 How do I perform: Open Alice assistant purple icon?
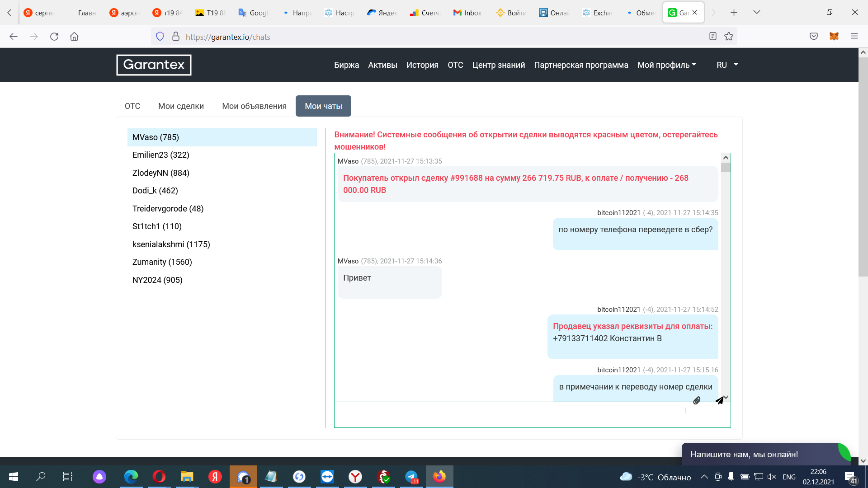(99, 477)
